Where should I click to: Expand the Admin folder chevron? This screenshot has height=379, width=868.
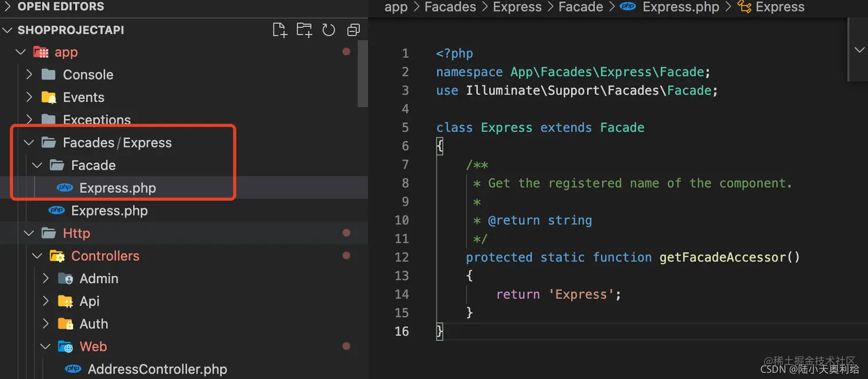[x=46, y=279]
